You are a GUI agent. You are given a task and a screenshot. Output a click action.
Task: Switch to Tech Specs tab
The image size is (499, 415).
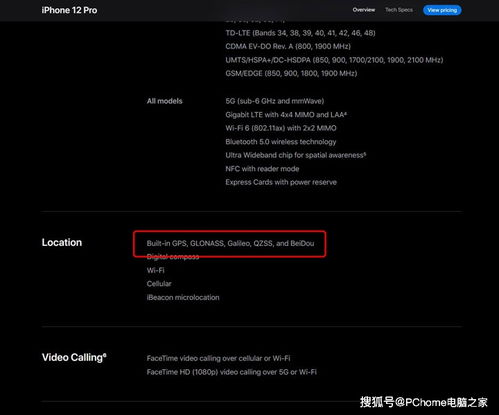[399, 10]
